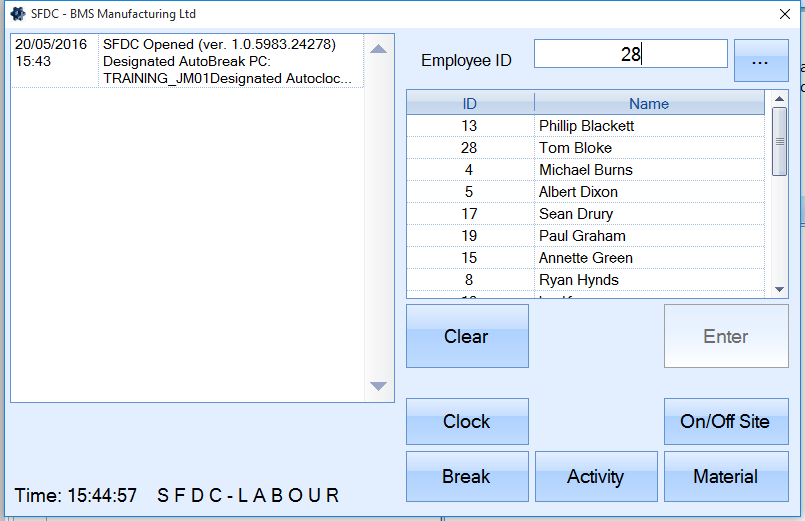Close the SFDC window
Image resolution: width=805 pixels, height=521 pixels.
click(x=785, y=14)
